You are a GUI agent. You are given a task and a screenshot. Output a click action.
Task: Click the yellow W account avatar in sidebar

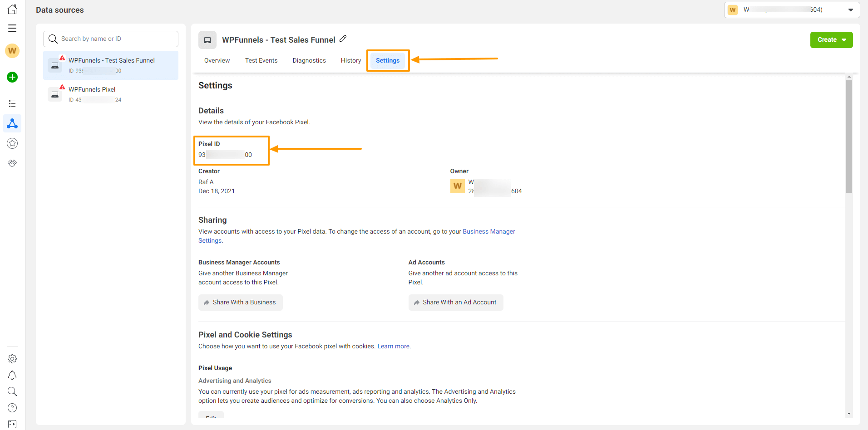12,50
